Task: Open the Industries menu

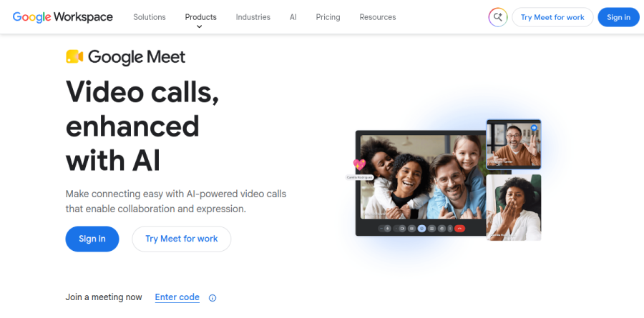Action: pos(253,17)
